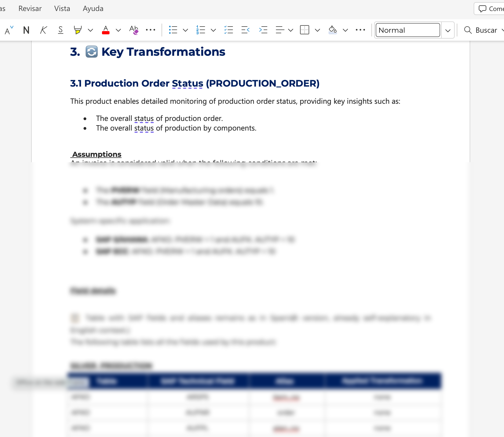Screen dimensions: 504x437
Task: Expand the Normal styles dropdown
Action: click(448, 30)
